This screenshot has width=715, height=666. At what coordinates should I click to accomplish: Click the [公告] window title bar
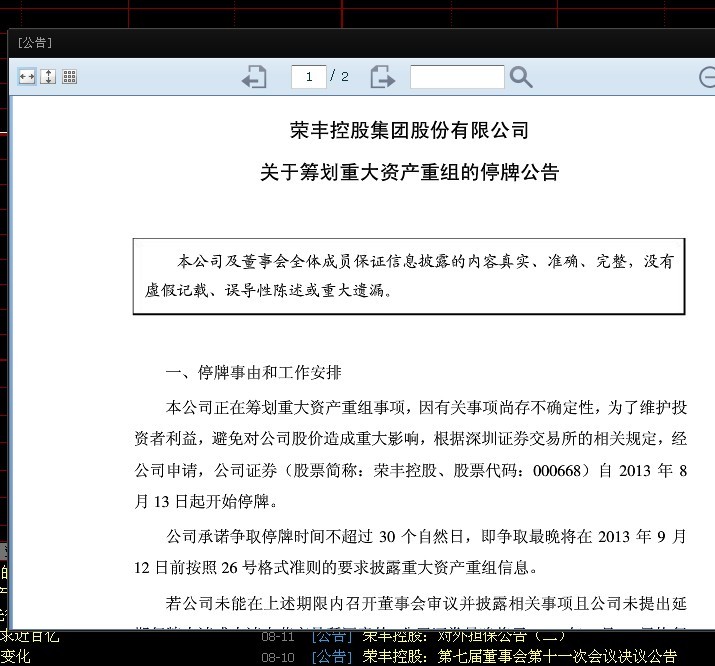coord(300,42)
